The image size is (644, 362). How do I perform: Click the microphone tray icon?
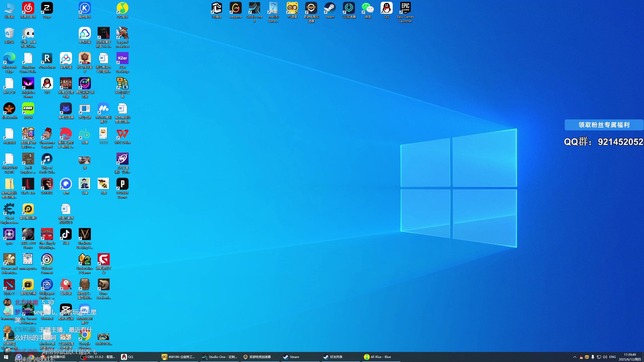[593, 357]
